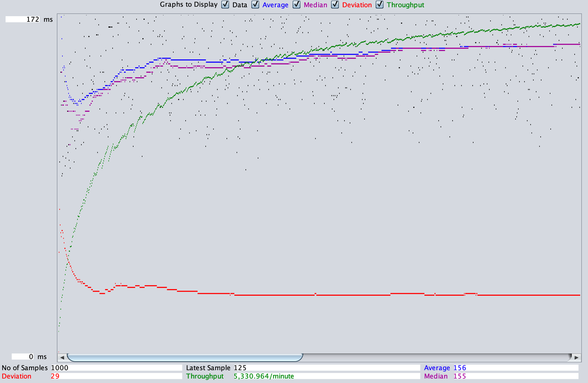Click the No of Samples value 1000
The width and height of the screenshot is (588, 383).
pos(116,368)
